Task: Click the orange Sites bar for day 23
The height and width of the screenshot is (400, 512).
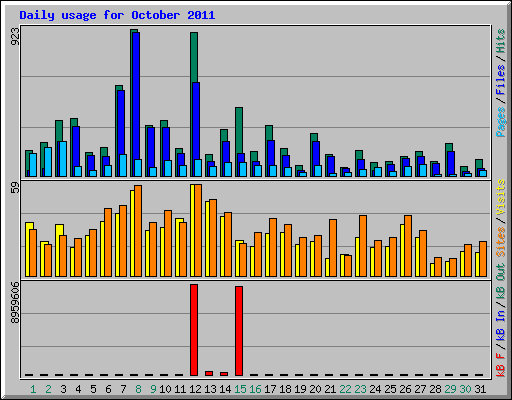Action: [x=363, y=246]
